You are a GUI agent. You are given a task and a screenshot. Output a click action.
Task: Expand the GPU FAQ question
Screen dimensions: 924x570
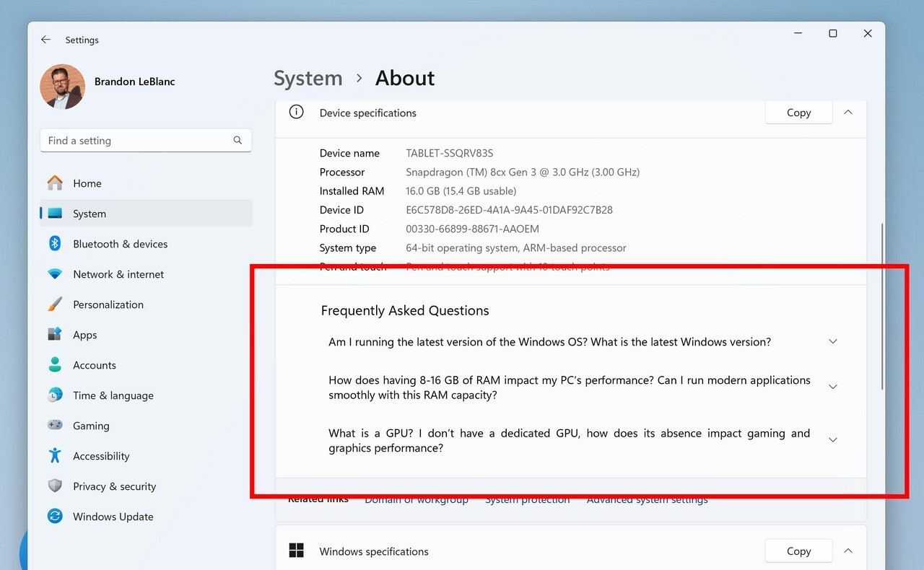click(x=832, y=440)
